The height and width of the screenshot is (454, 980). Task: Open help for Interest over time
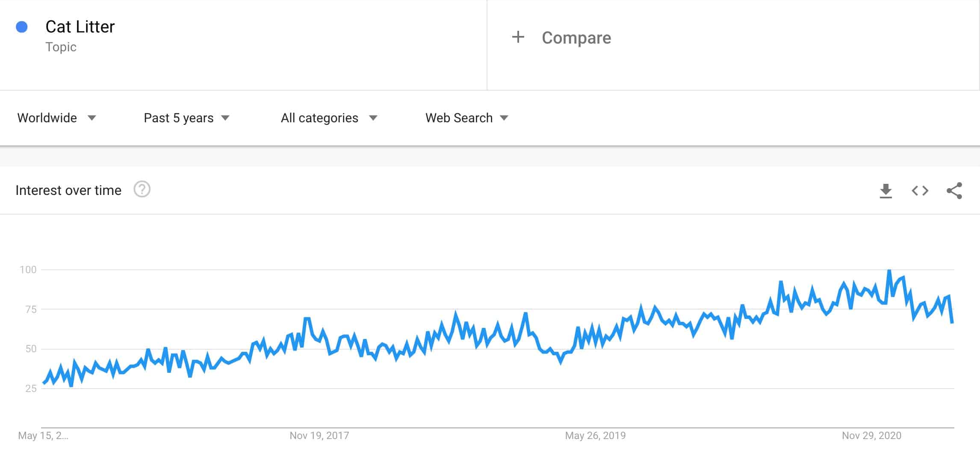(142, 189)
